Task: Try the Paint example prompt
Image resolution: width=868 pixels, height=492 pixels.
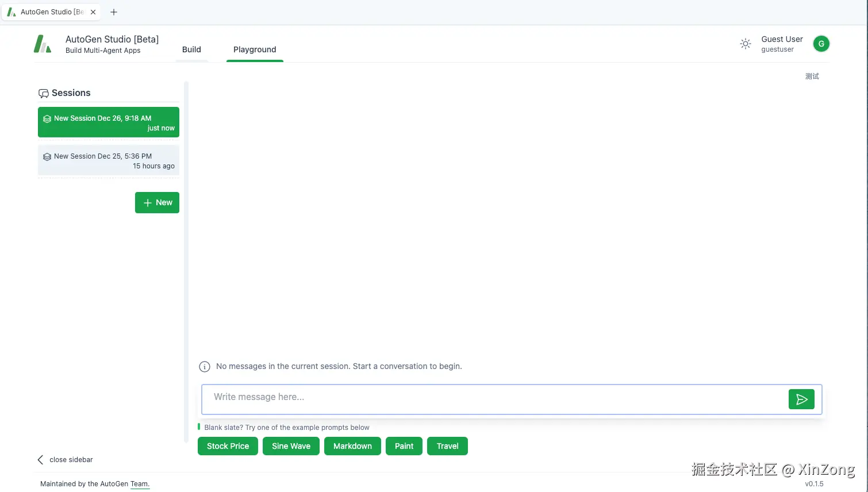Action: [x=404, y=446]
